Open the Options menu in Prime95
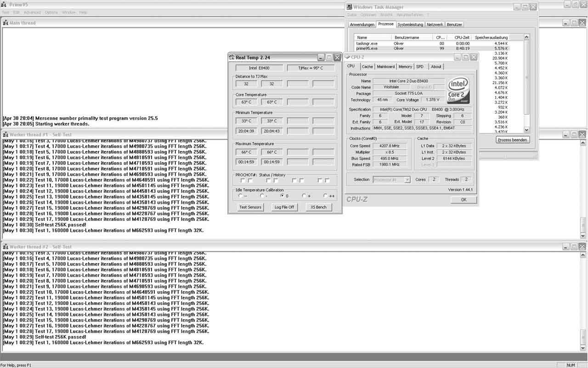 pos(51,12)
